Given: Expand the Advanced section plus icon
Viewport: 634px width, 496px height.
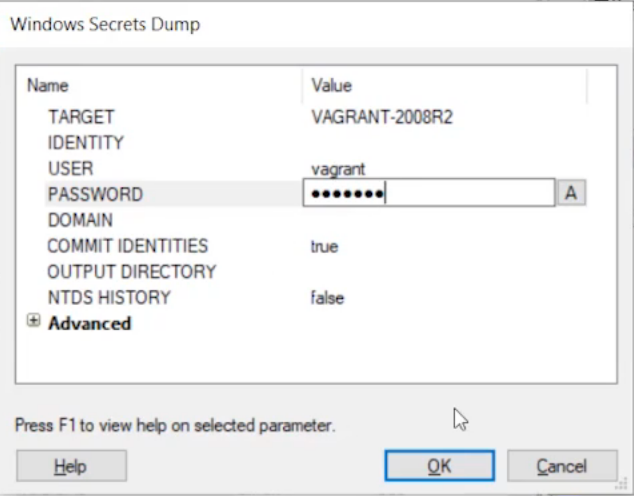Looking at the screenshot, I should pos(33,322).
